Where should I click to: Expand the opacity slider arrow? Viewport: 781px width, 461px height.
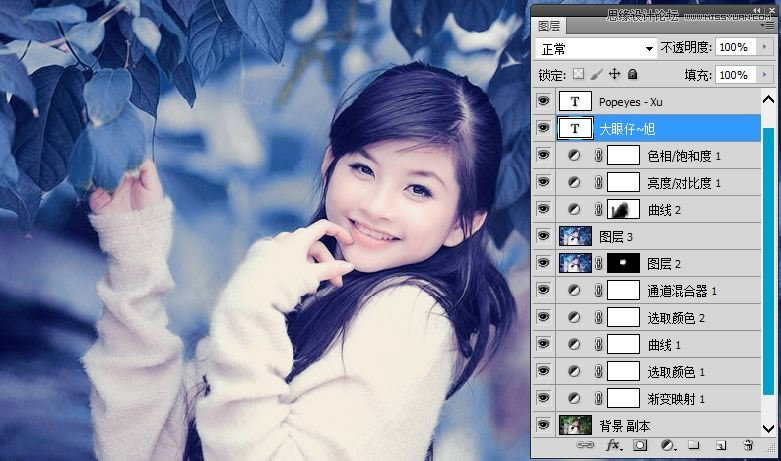[x=767, y=48]
